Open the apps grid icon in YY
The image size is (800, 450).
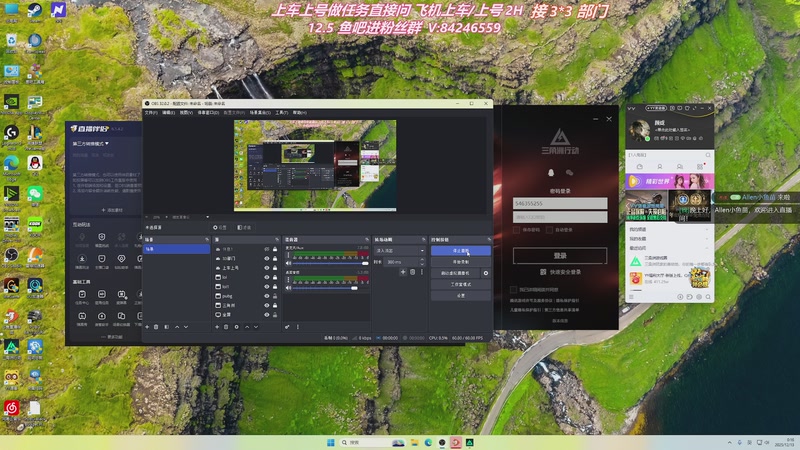[699, 167]
